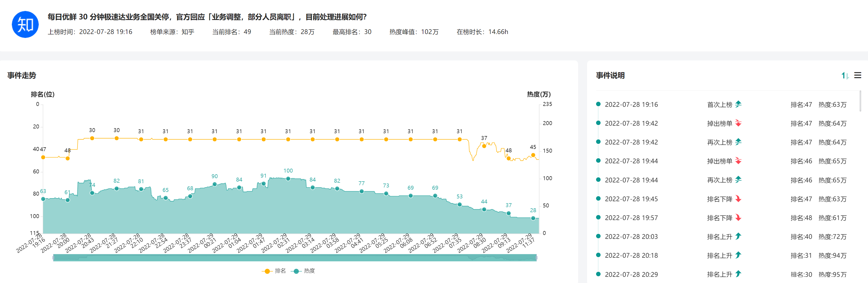Click the 排名下降 arrow at 19:45

point(738,199)
